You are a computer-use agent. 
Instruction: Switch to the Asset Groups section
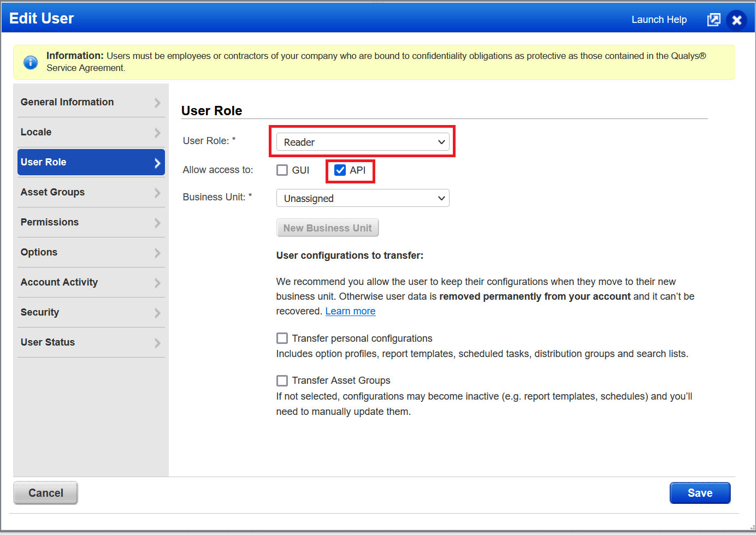(x=52, y=192)
